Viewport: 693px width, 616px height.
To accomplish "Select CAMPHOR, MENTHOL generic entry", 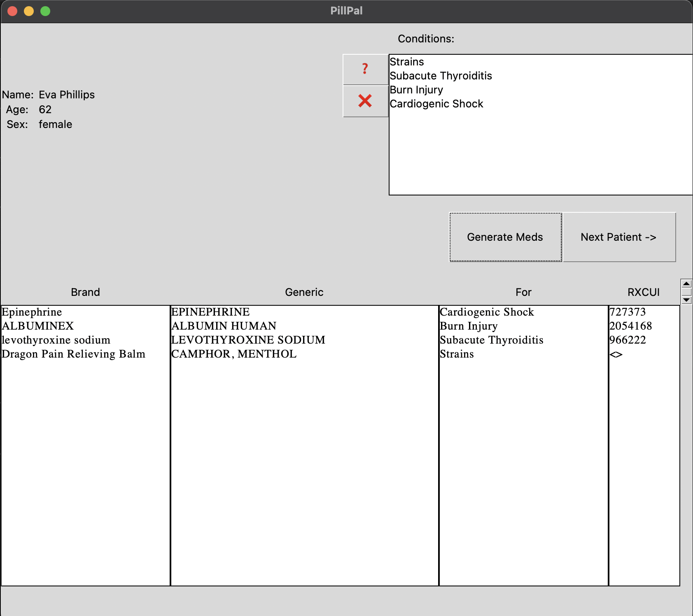I will click(x=234, y=354).
